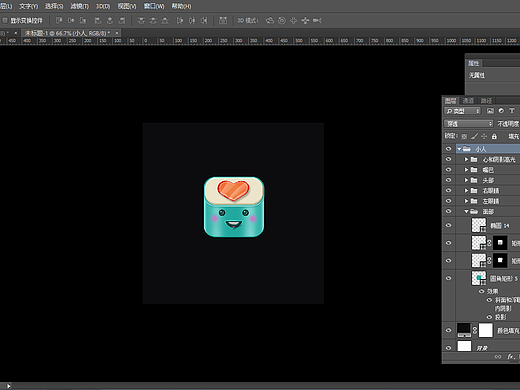The image size is (520, 390).
Task: Click the distribute top edges icon
Action: tap(141, 21)
